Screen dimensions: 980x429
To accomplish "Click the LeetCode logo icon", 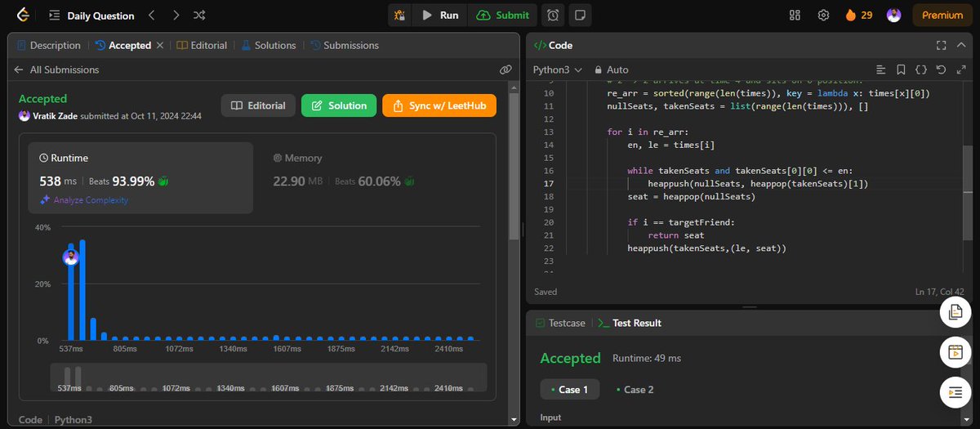I will pyautogui.click(x=22, y=15).
